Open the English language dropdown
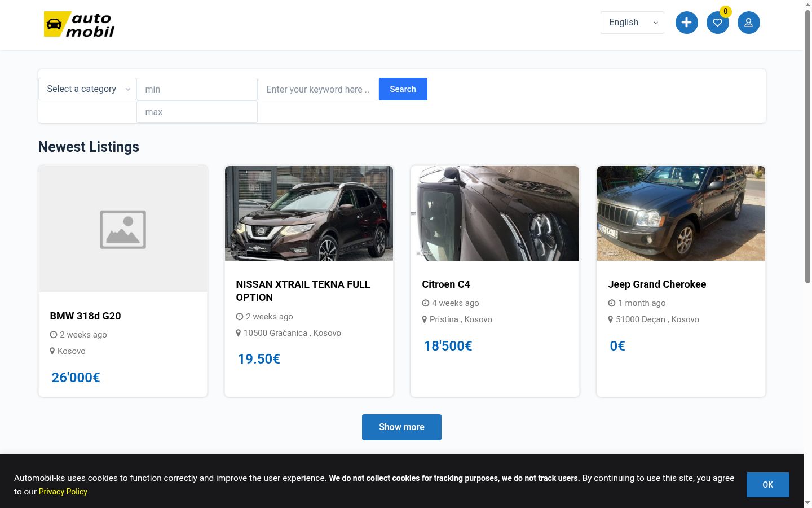 point(632,23)
